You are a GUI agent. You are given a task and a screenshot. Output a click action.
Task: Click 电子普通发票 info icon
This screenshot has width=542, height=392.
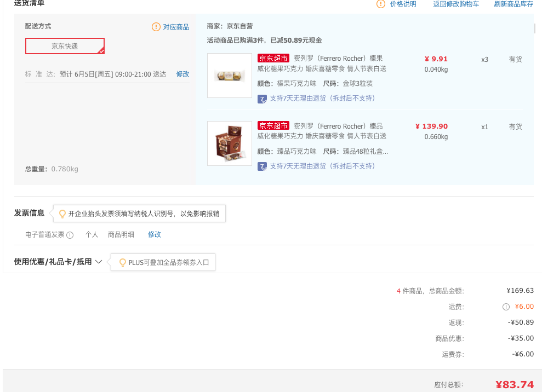pos(70,235)
